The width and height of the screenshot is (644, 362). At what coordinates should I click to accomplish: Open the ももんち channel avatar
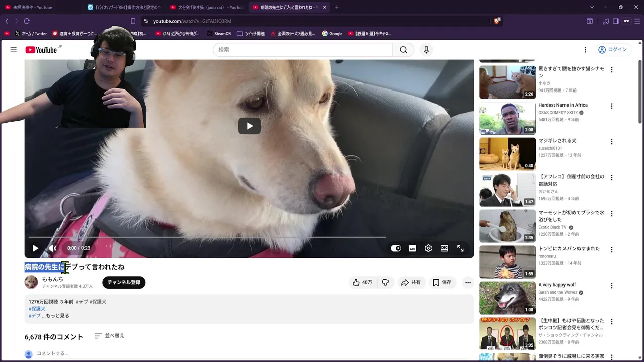pos(31,282)
